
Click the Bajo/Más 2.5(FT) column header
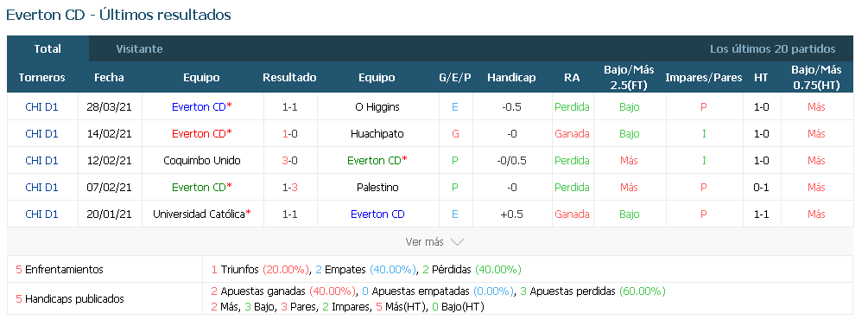pyautogui.click(x=629, y=78)
